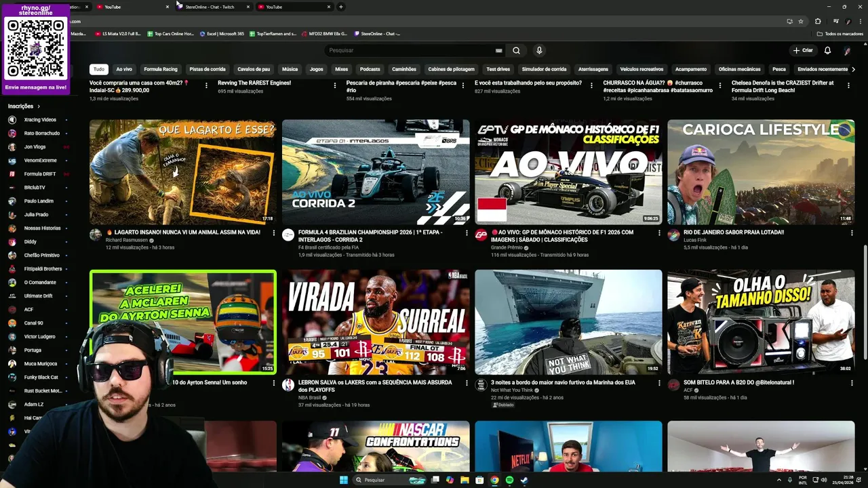Show next category chips with right arrow
868x488 pixels.
853,69
